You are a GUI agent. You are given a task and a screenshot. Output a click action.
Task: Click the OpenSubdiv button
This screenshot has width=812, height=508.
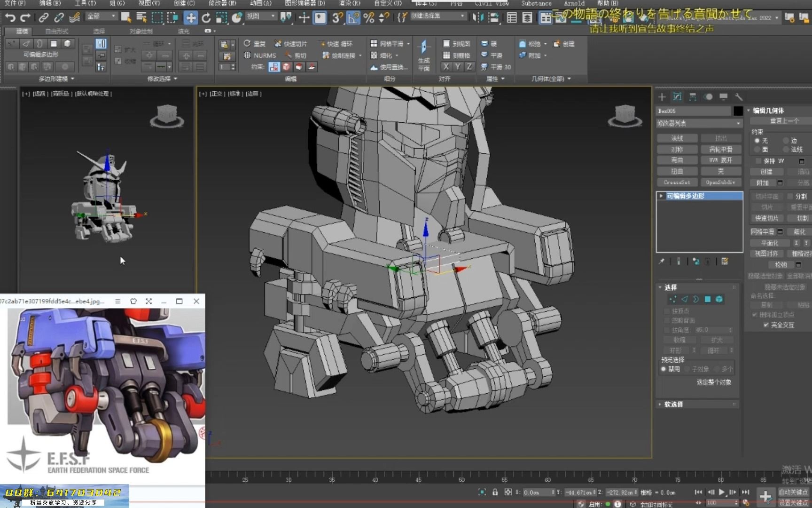(721, 182)
